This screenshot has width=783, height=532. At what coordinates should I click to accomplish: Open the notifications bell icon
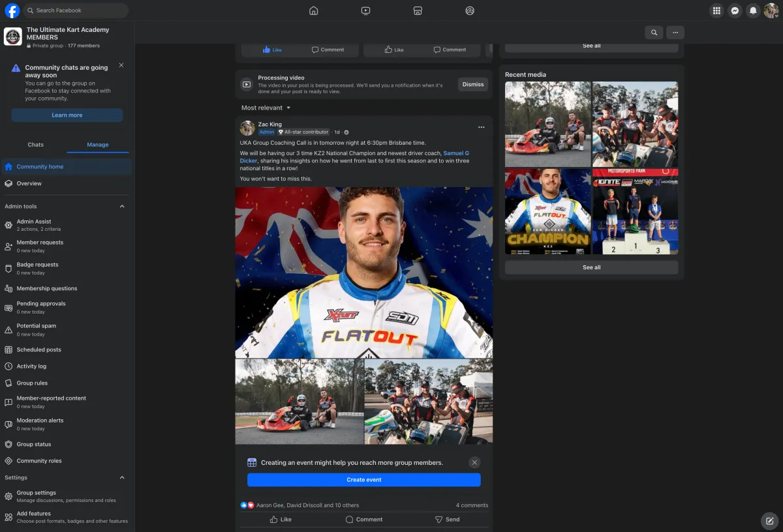point(753,10)
